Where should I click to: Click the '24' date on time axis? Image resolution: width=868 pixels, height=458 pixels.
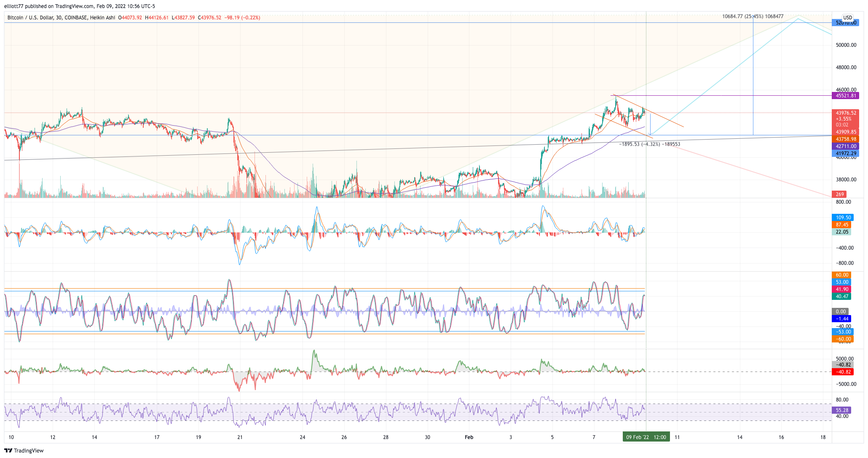(303, 437)
